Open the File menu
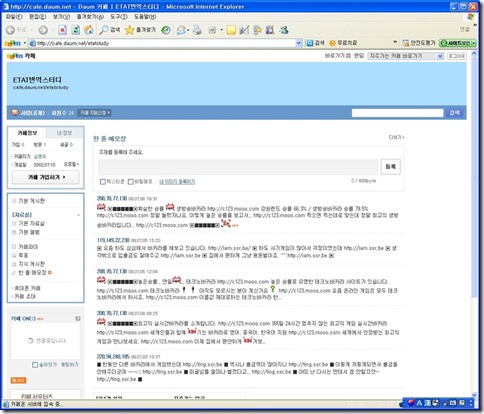484x414 pixels. pyautogui.click(x=14, y=16)
